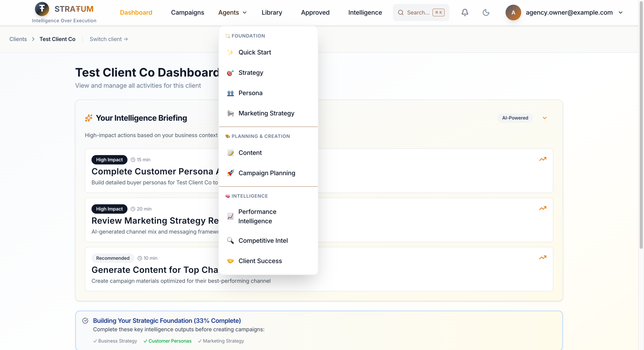Screen dimensions: 644x350
Task: Click the notifications bell icon
Action: click(x=465, y=12)
